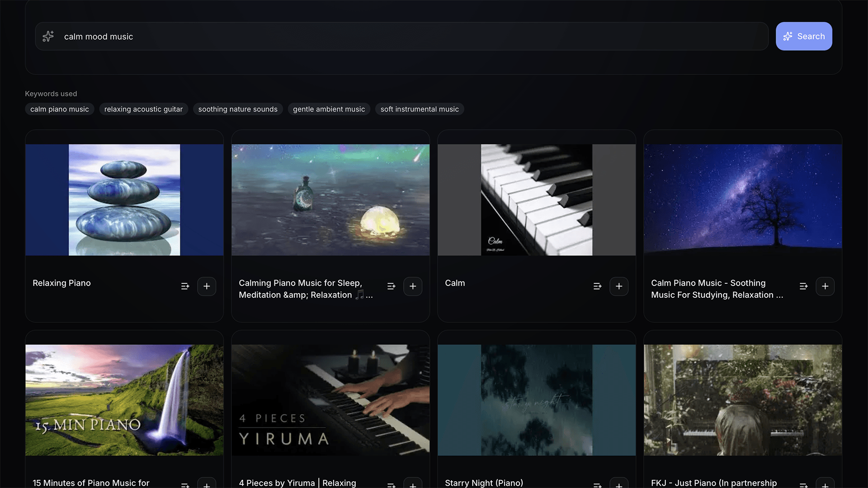The width and height of the screenshot is (868, 488).
Task: Click the plus button on the Calm track
Action: tap(619, 286)
